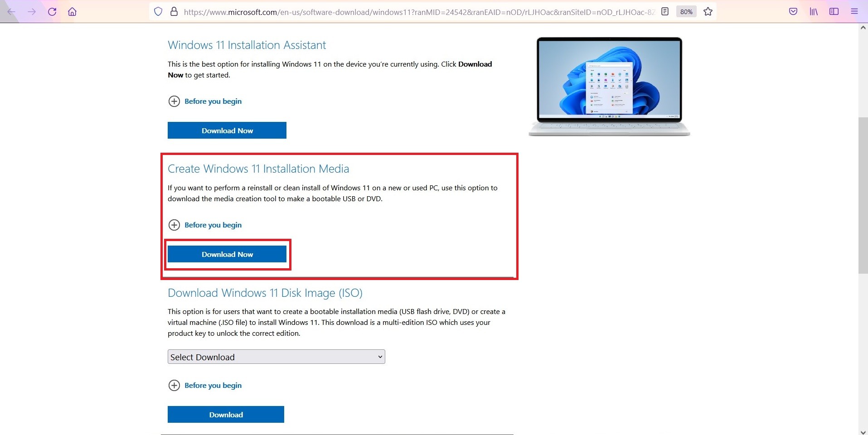Go back to the previous page
868x435 pixels.
point(11,12)
